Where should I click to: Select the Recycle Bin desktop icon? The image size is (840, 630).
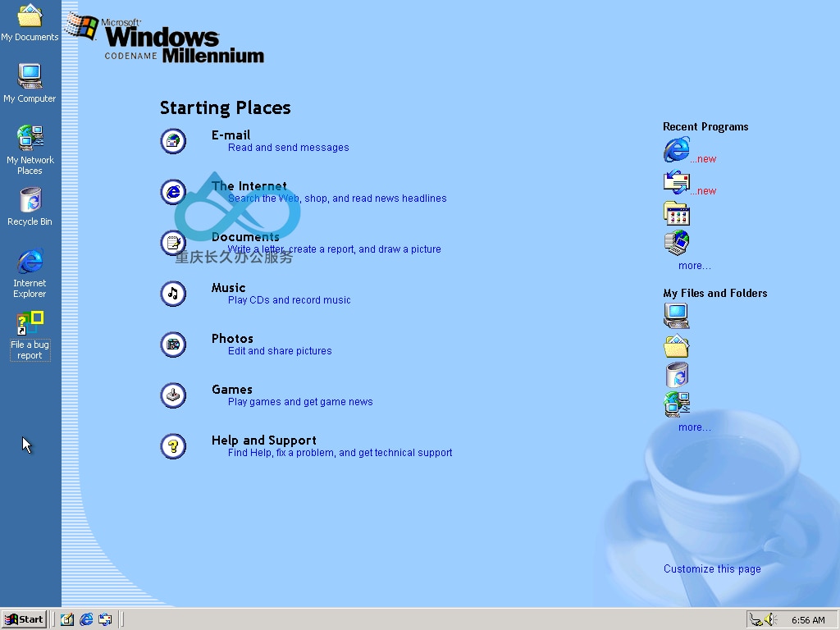coord(30,207)
